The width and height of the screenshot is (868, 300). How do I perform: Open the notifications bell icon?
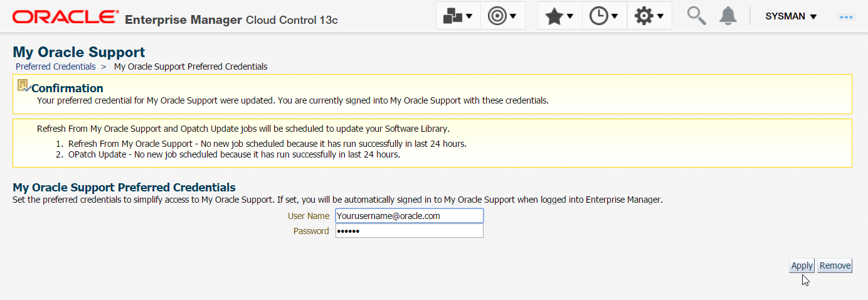[728, 16]
